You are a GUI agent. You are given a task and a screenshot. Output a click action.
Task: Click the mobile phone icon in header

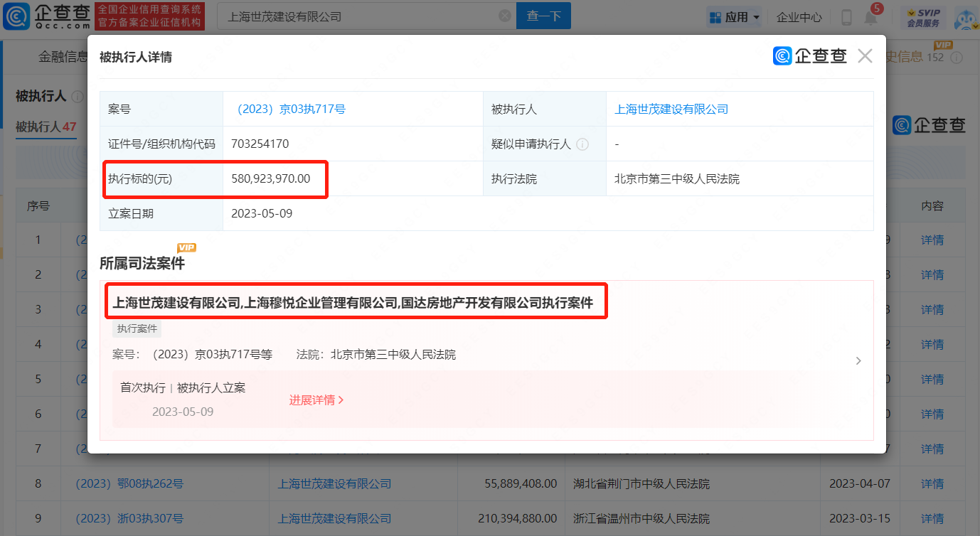846,17
